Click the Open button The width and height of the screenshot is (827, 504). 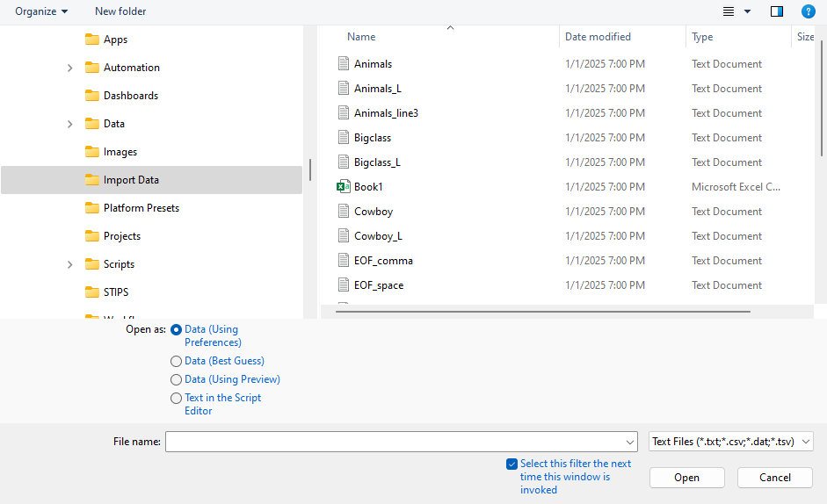(x=686, y=478)
